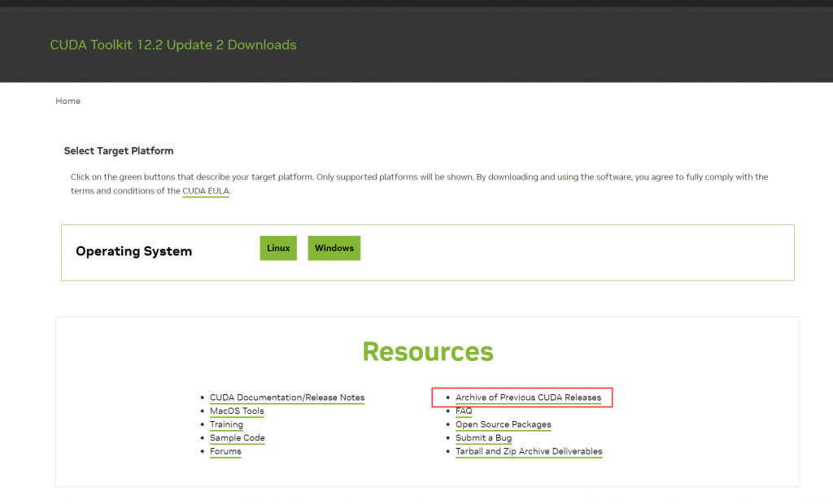
Task: Open CUDA Documentation/Release Notes link
Action: tap(287, 398)
